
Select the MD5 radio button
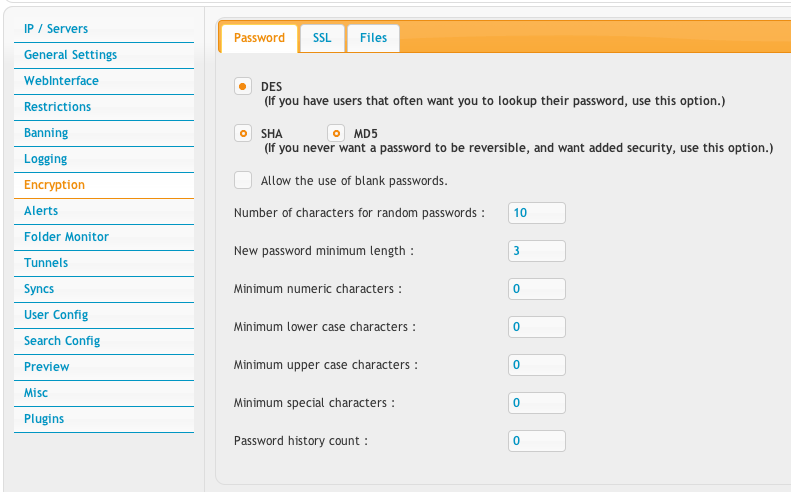coord(336,133)
